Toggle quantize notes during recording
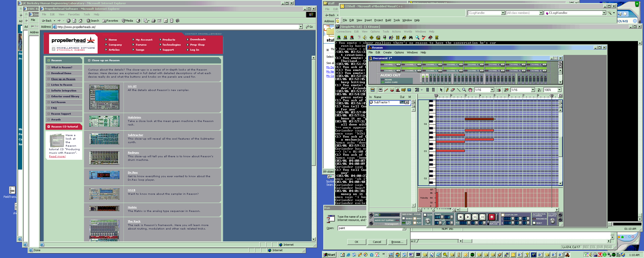The image size is (644, 258). (506, 90)
